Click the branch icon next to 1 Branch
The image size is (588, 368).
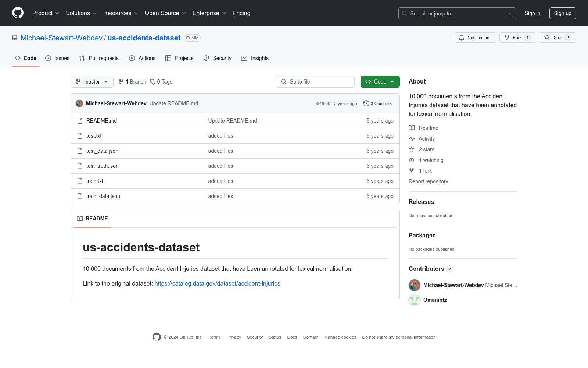point(121,82)
